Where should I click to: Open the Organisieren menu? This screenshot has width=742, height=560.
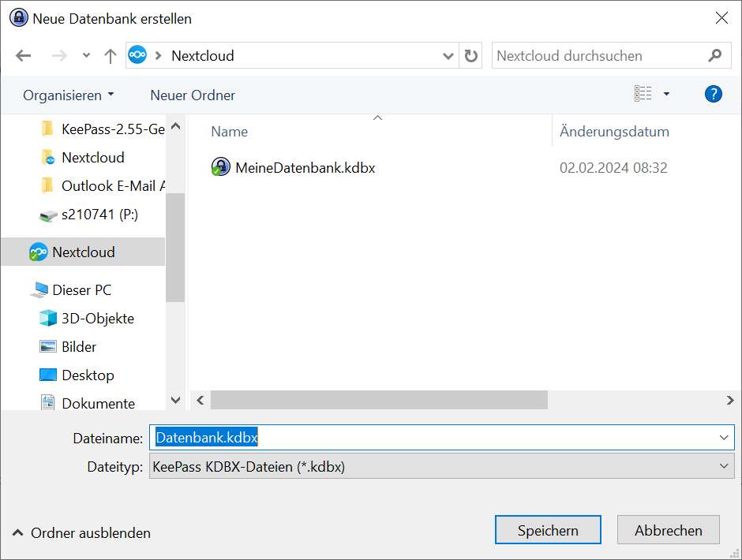pyautogui.click(x=69, y=95)
